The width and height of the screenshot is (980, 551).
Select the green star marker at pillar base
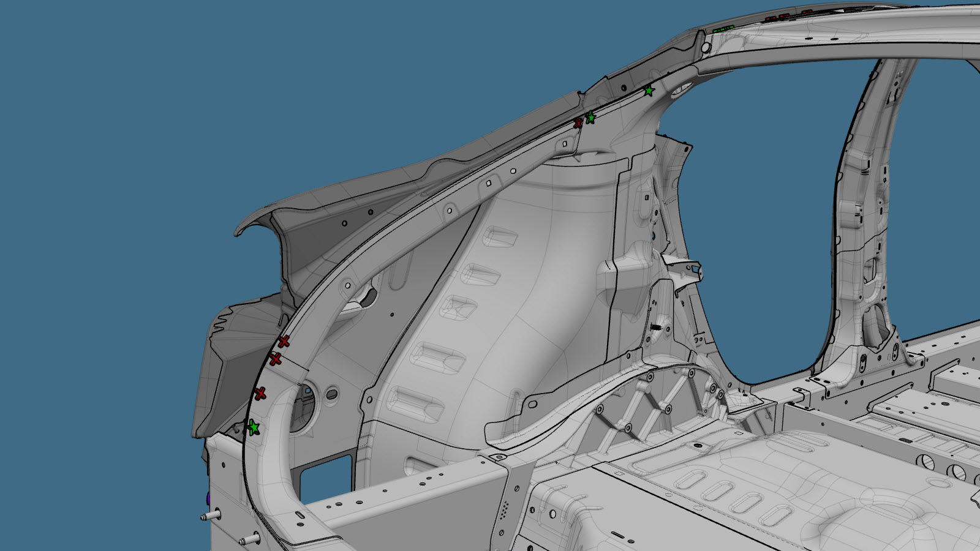click(x=253, y=427)
